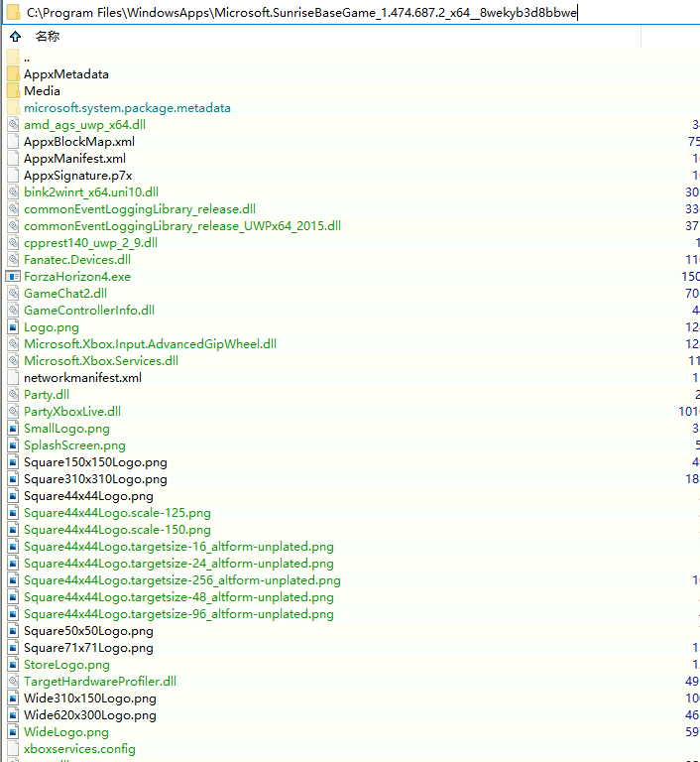The width and height of the screenshot is (700, 762).
Task: Select the file name Microsoft.Xbox.Input.AdvancedGipWheel.dll
Action: tap(150, 344)
